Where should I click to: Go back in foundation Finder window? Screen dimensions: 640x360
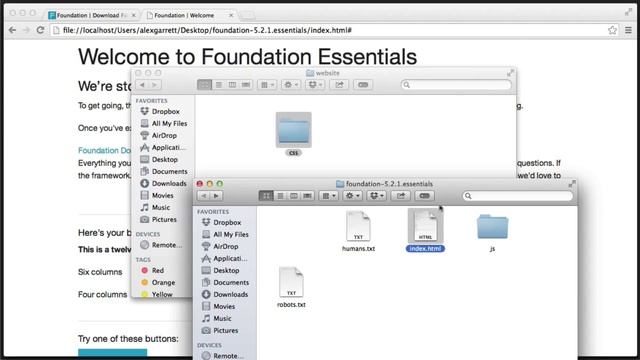[x=204, y=196]
